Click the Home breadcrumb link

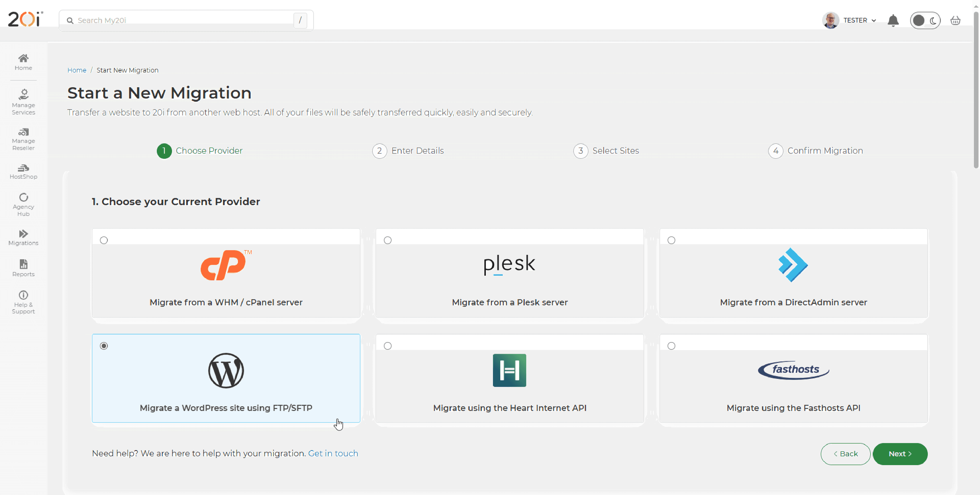77,70
